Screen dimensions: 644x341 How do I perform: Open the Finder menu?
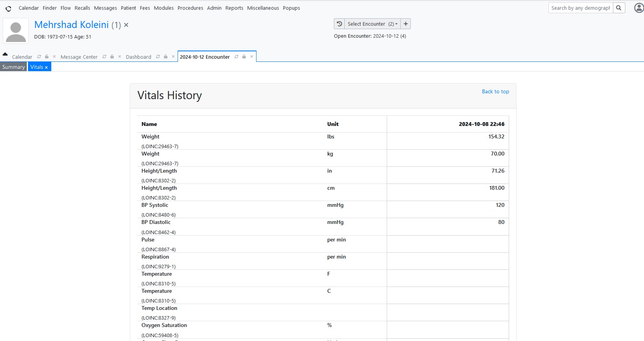50,8
